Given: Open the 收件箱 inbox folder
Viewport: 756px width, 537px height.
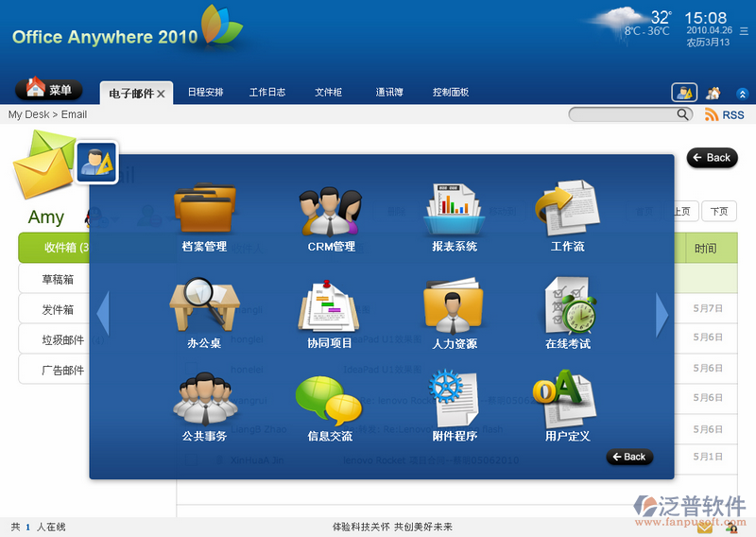Looking at the screenshot, I should point(54,248).
